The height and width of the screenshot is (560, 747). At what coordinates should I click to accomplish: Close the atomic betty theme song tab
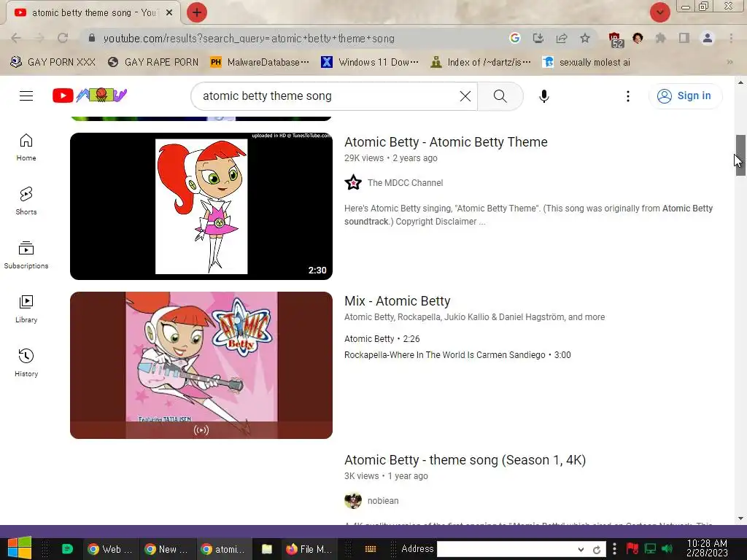click(169, 13)
